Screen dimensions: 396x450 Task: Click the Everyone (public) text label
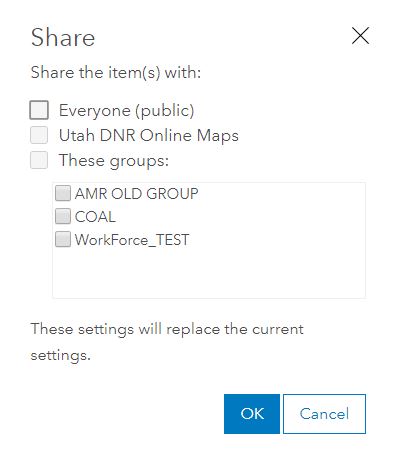(127, 111)
